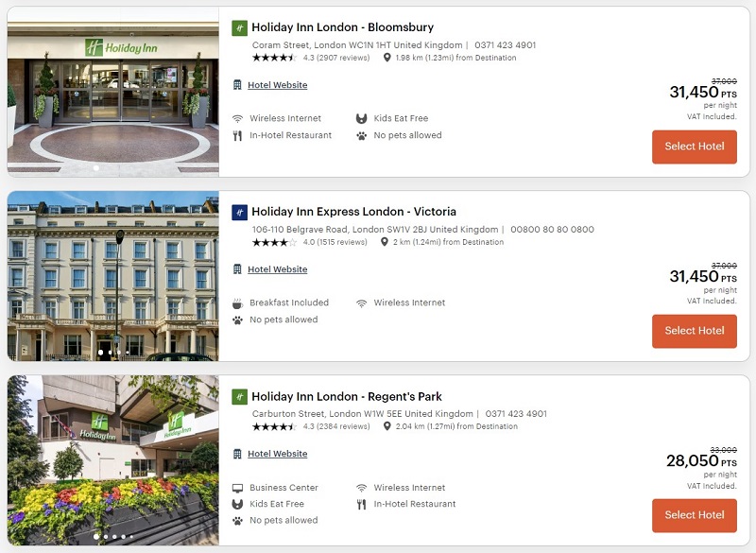Click the Holiday Inn Express blue brand logo
Image resolution: width=756 pixels, height=553 pixels.
point(240,212)
